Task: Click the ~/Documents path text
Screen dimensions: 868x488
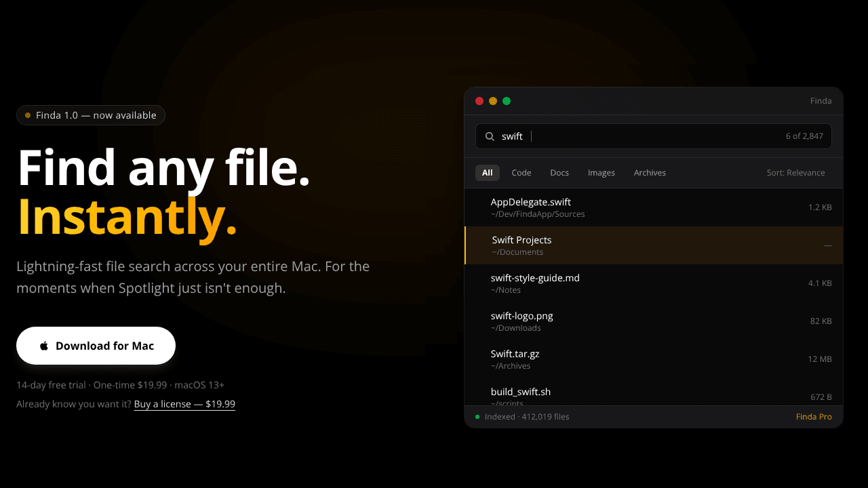Action: pos(517,252)
